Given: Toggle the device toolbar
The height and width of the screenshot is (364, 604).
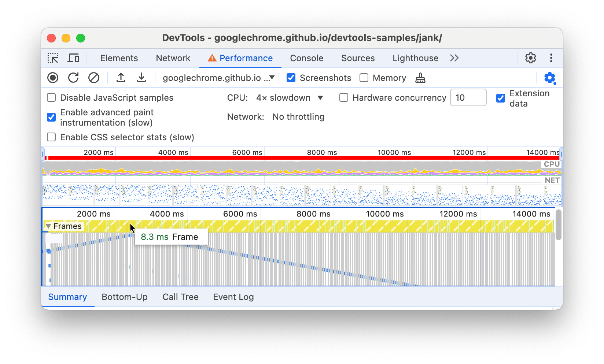Looking at the screenshot, I should tap(73, 58).
